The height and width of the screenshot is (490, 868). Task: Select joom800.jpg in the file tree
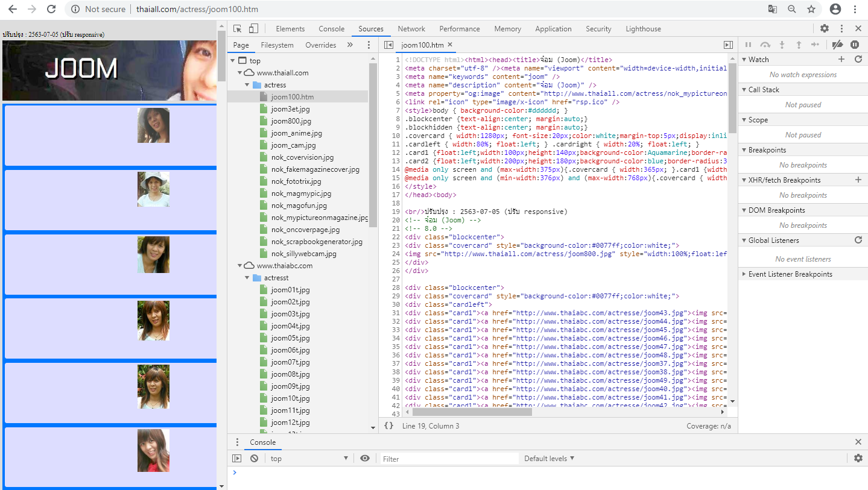coord(291,121)
